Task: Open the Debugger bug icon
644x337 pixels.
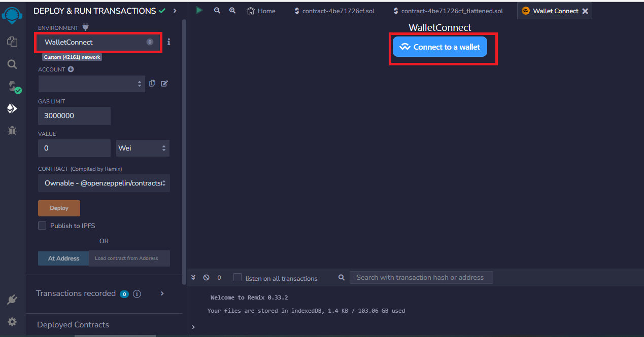Action: (12, 131)
